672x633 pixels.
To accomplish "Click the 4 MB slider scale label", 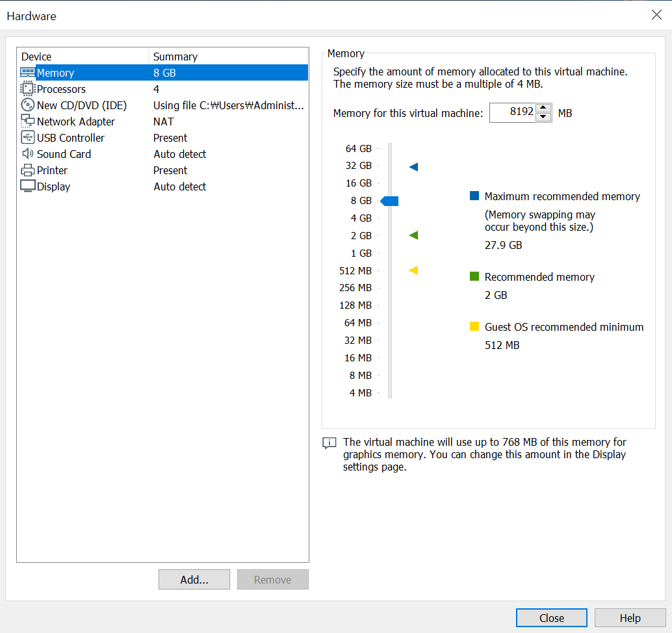I will tap(361, 393).
